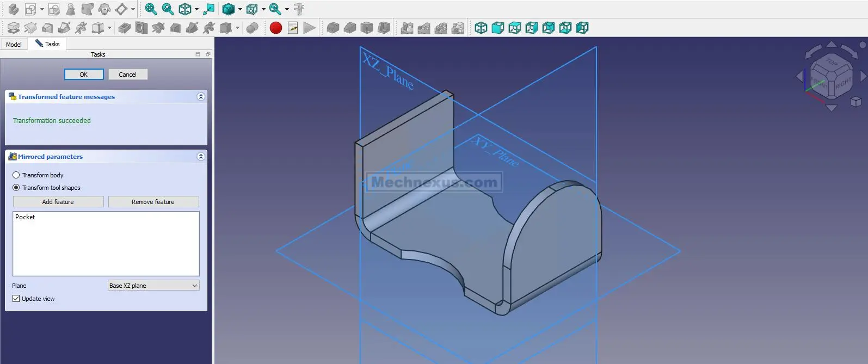This screenshot has width=868, height=364.
Task: Toggle the Update view checkbox
Action: click(x=16, y=299)
